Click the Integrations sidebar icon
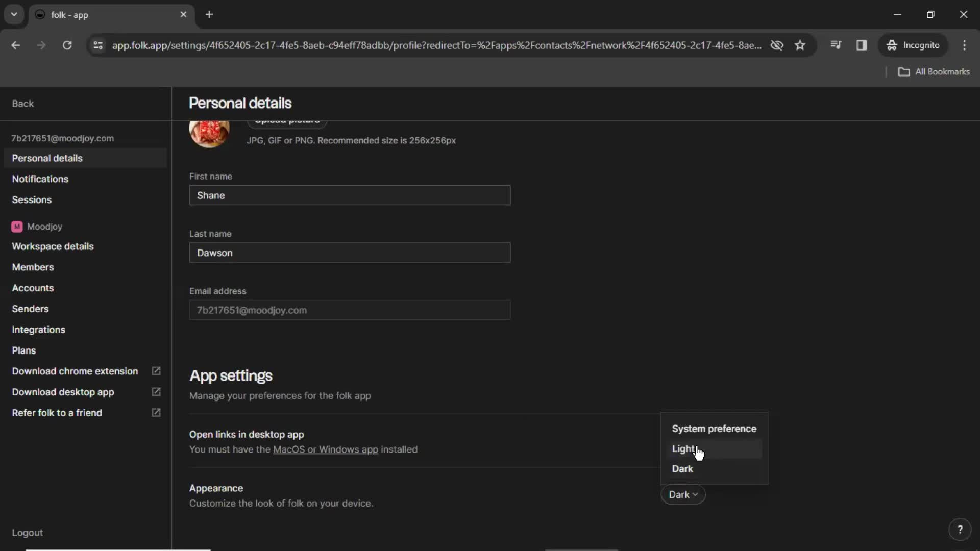This screenshot has height=551, width=980. pos(38,330)
